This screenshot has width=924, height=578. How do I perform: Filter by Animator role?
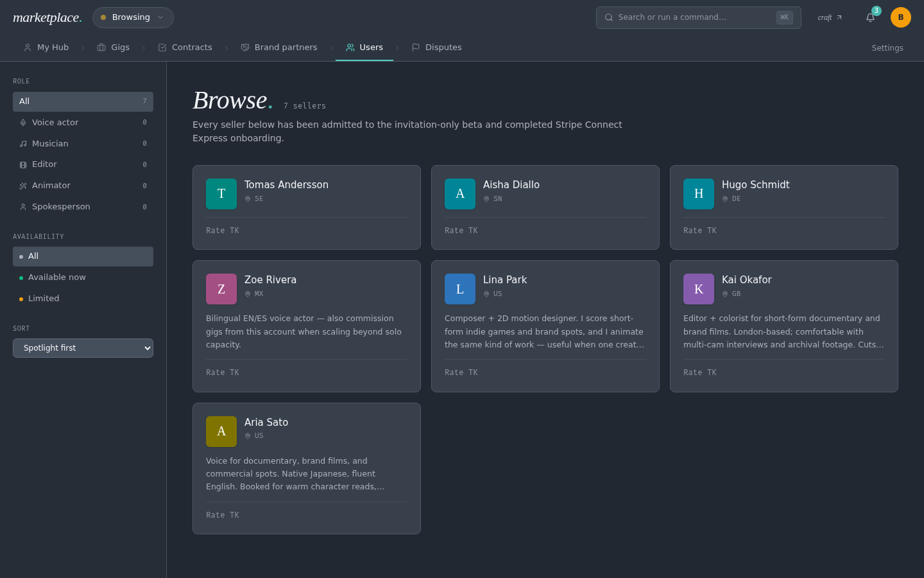click(x=83, y=186)
